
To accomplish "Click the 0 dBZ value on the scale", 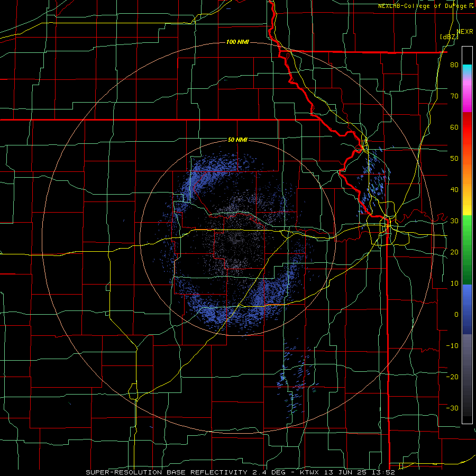I will [x=456, y=315].
